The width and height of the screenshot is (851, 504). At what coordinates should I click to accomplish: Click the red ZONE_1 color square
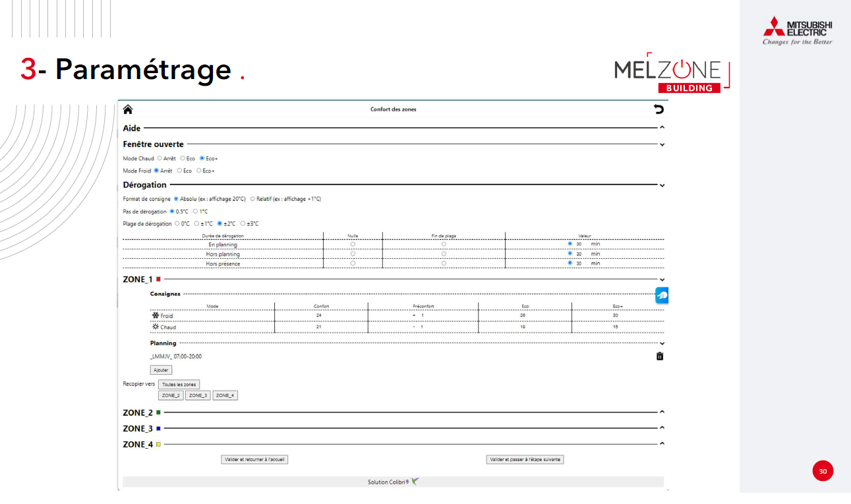158,279
